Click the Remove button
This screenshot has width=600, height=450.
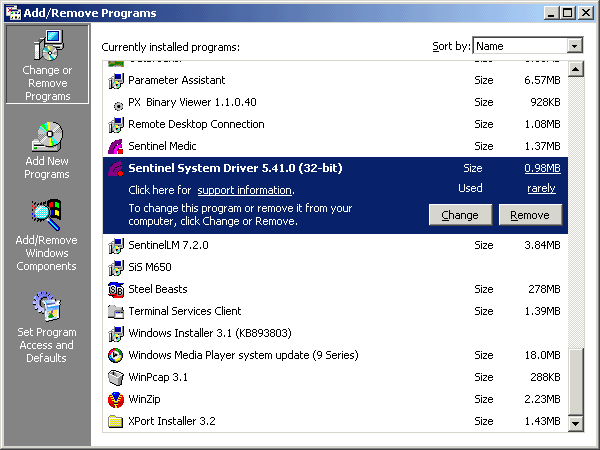[530, 215]
